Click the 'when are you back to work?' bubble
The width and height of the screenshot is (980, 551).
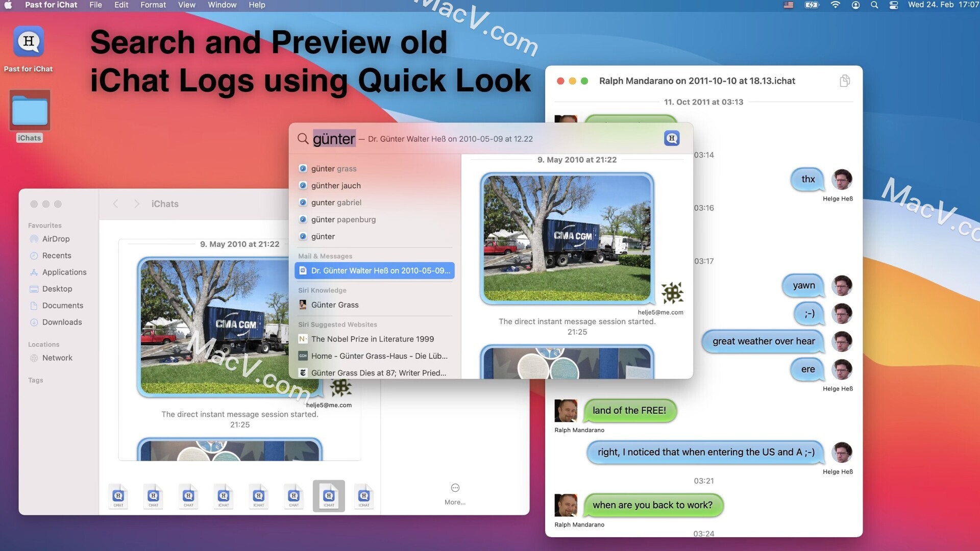tap(653, 505)
